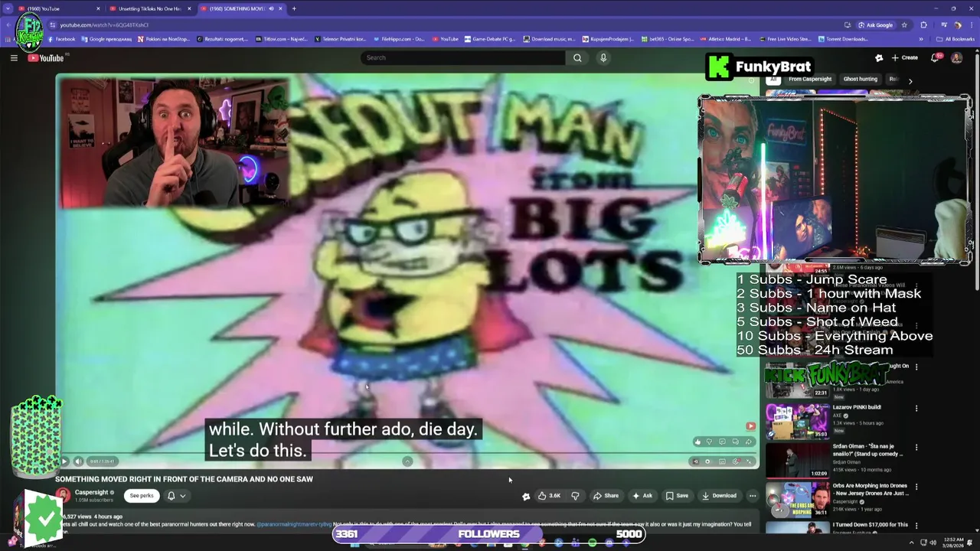Switch to Unsettling TikToks browser tab
This screenshot has width=980, height=551.
[150, 8]
